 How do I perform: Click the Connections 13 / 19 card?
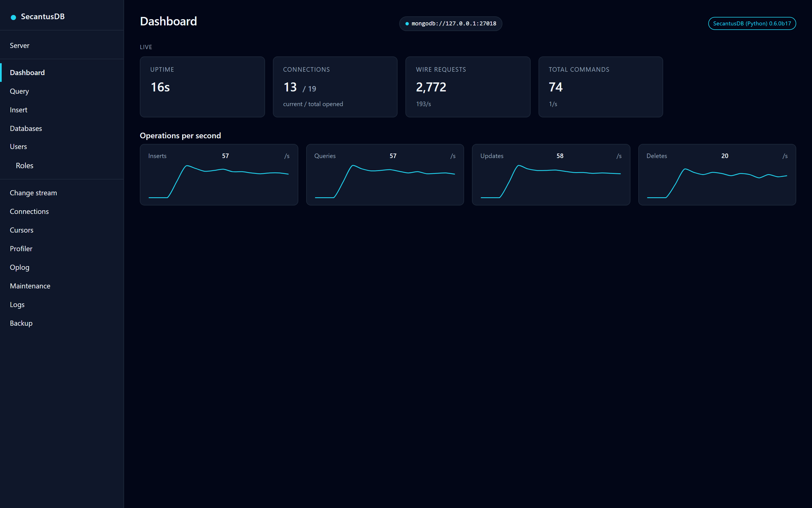point(335,87)
